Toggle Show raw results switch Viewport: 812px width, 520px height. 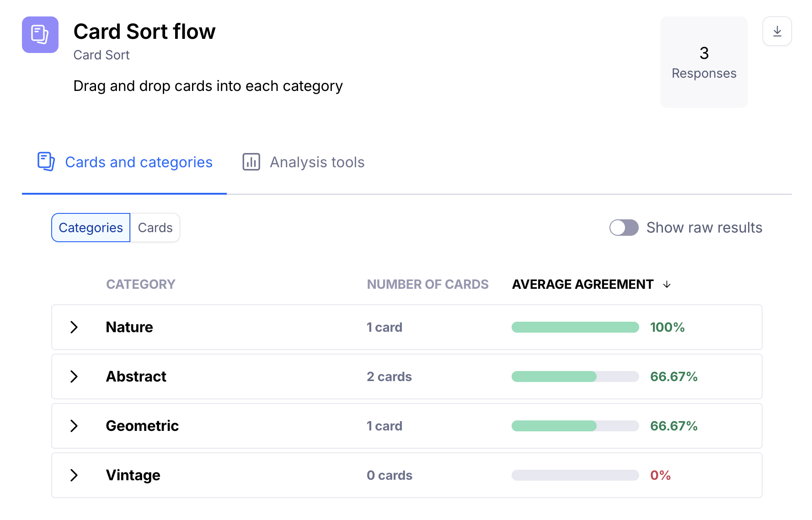click(624, 228)
